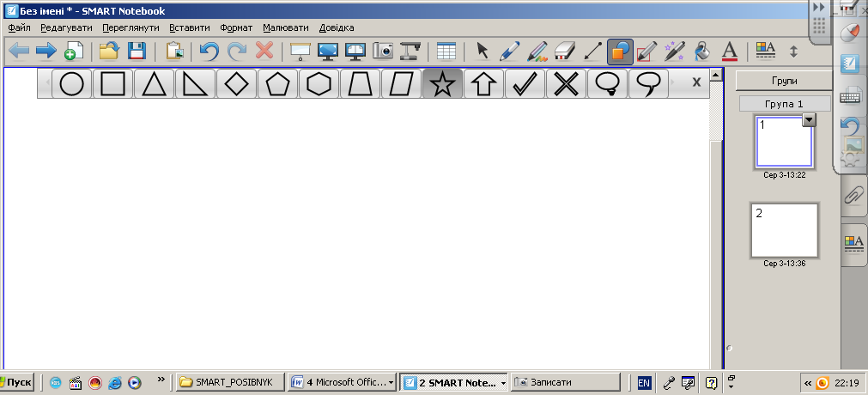Go to next page with forward arrow

click(46, 52)
